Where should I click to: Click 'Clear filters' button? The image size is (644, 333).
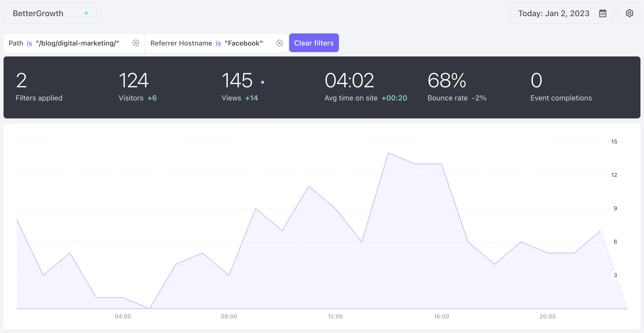[314, 43]
